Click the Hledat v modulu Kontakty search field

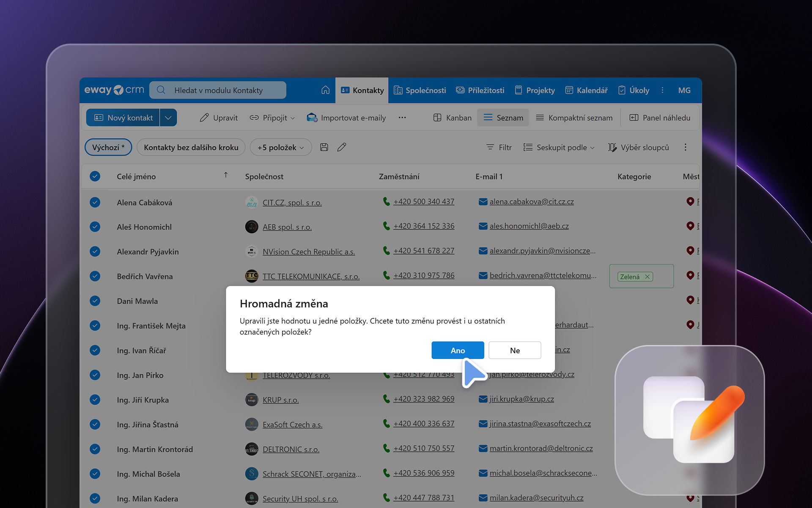pyautogui.click(x=218, y=90)
